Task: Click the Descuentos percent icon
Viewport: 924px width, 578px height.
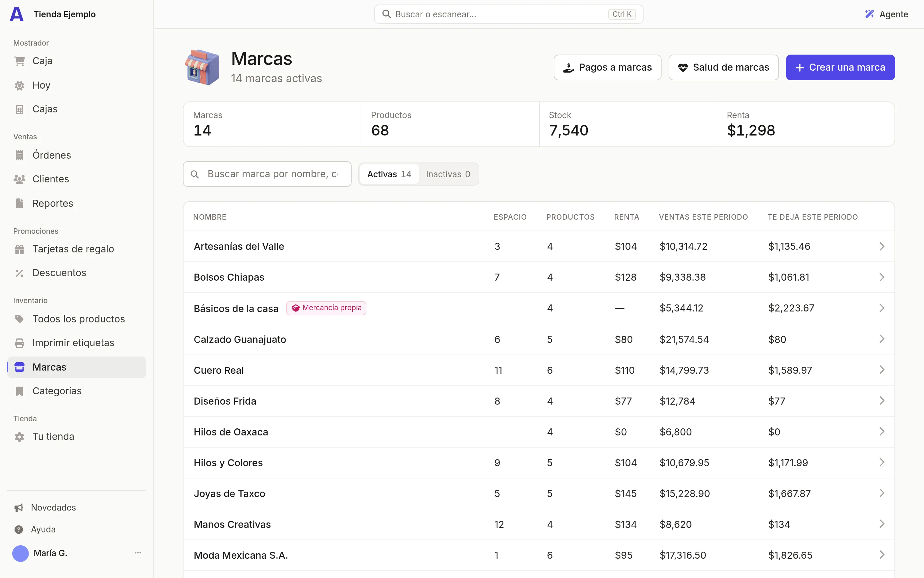Action: (x=20, y=273)
